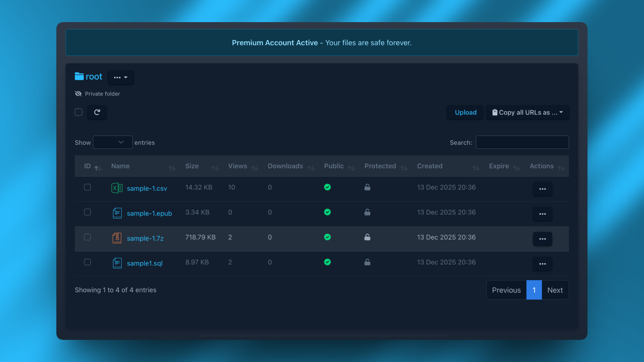Open the sample-1.epub file link
This screenshot has width=644, height=362.
[150, 213]
